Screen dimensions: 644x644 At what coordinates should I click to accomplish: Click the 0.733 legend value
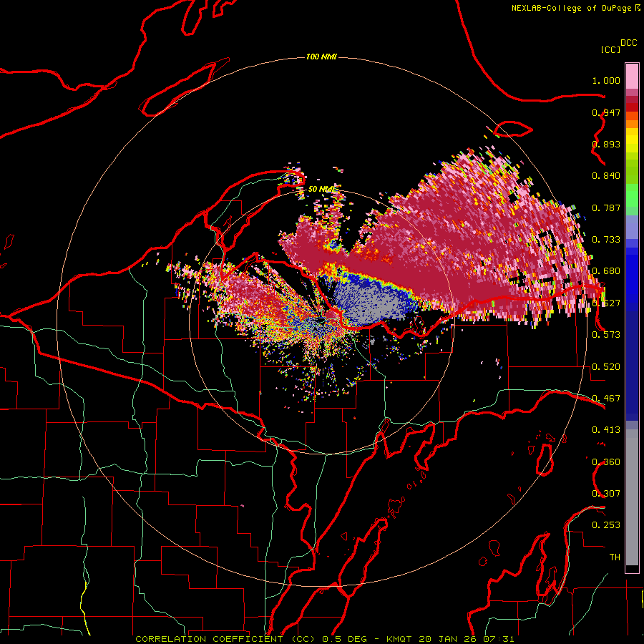(x=606, y=240)
